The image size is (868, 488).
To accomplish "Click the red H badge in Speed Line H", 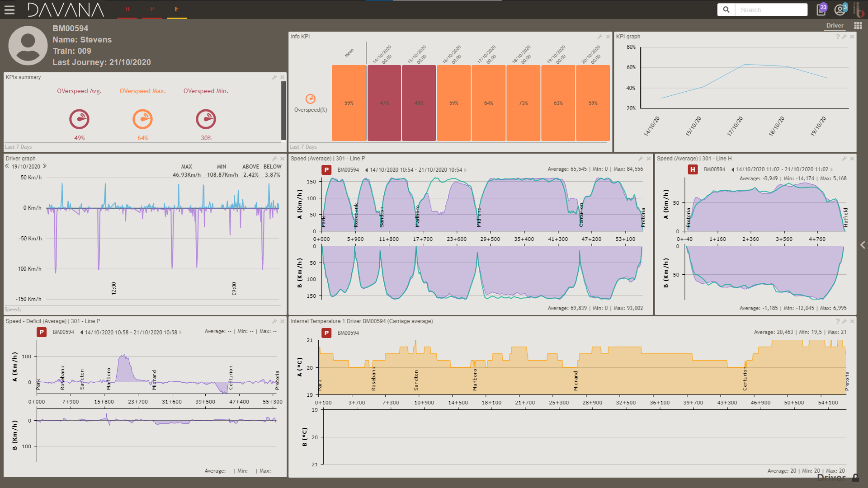I will click(693, 169).
